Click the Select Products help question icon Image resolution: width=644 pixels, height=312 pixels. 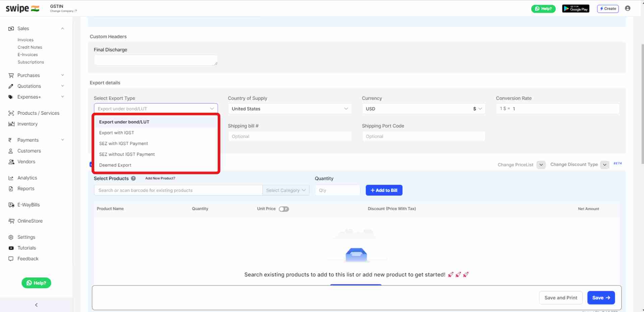pos(133,178)
